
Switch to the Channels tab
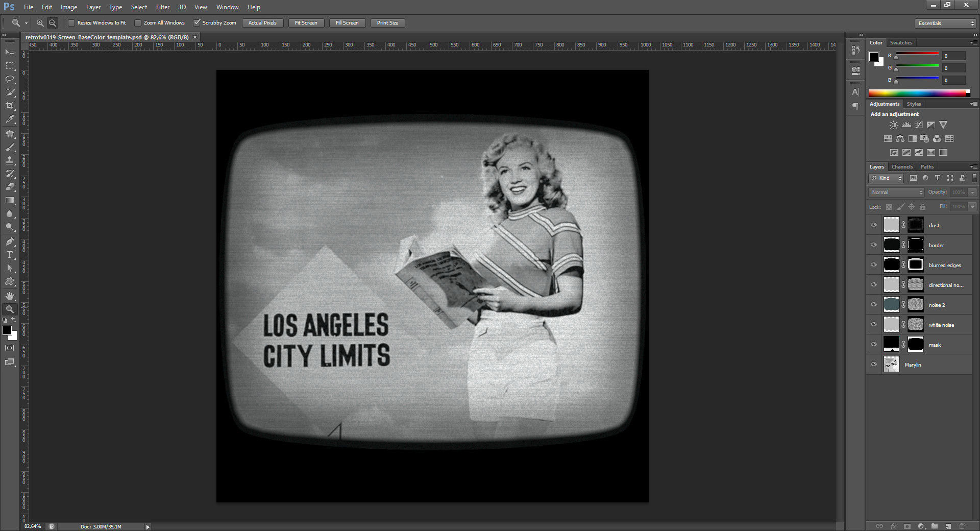902,167
